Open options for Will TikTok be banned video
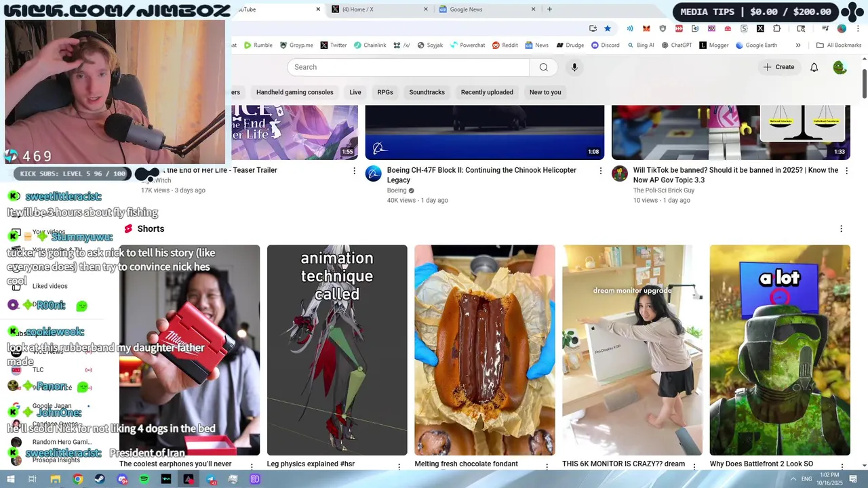 coord(846,171)
